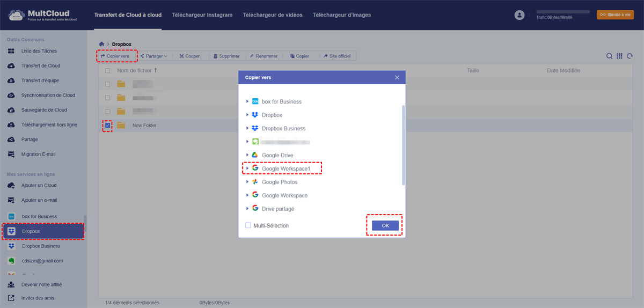Click Illimité à vie button

point(615,15)
